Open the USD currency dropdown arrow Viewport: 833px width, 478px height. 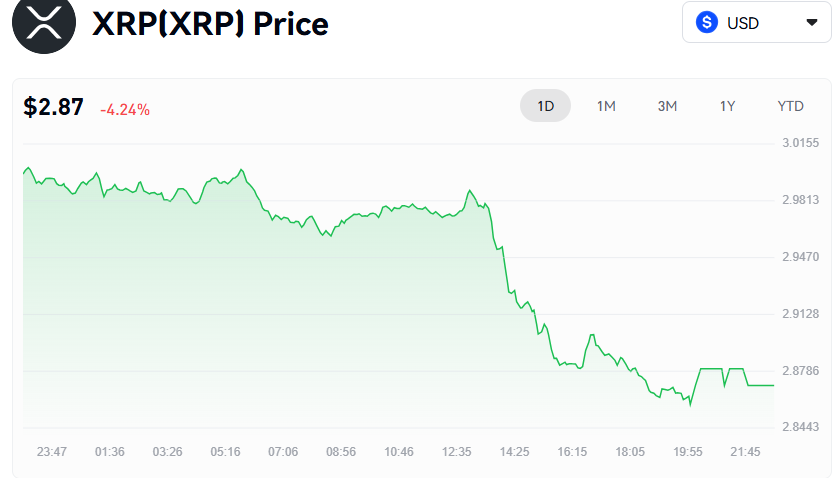[811, 23]
